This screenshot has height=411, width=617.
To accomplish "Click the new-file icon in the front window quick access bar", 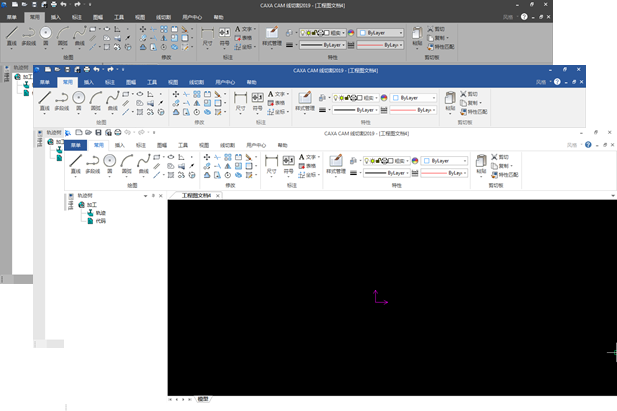I will 79,132.
